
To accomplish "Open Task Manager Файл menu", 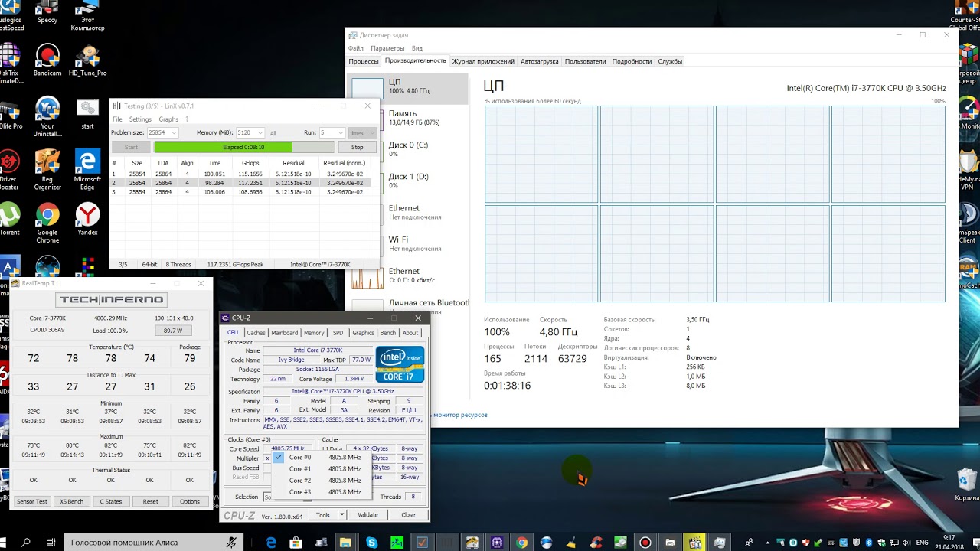I will point(355,48).
